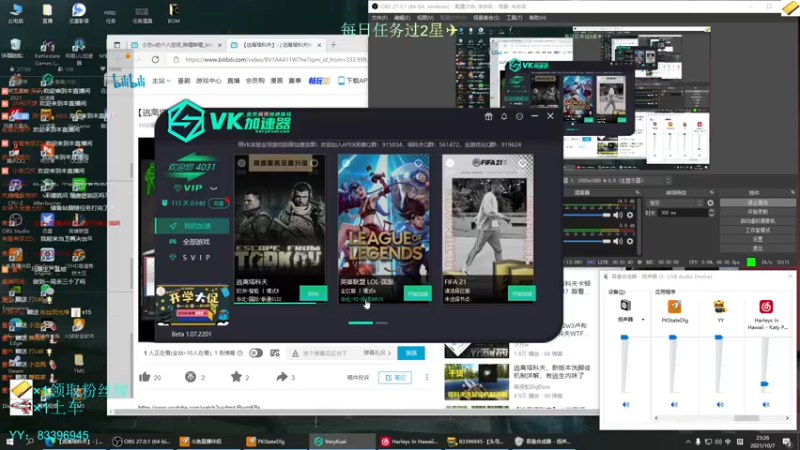Click the OBS transition duration stepper arrows
The image size is (800, 450).
711,213
